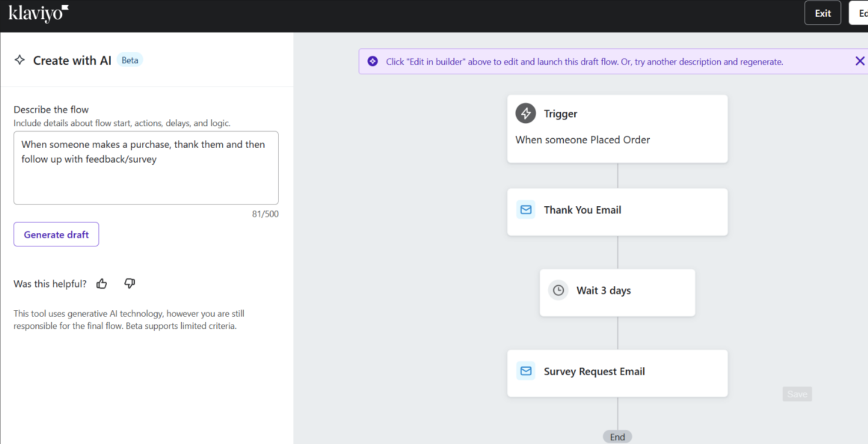This screenshot has width=868, height=444.
Task: Click the info icon in the purple banner
Action: 373,61
